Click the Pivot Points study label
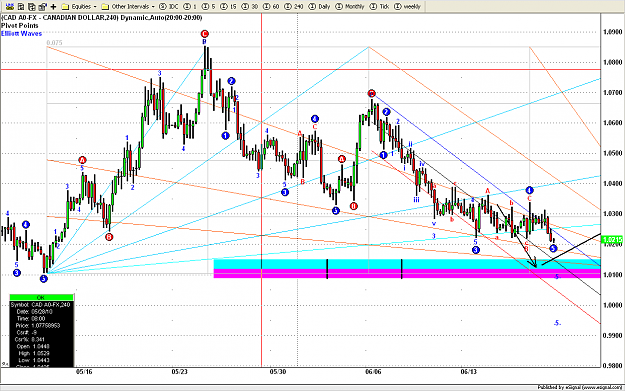This screenshot has height=391, width=625. [20, 26]
